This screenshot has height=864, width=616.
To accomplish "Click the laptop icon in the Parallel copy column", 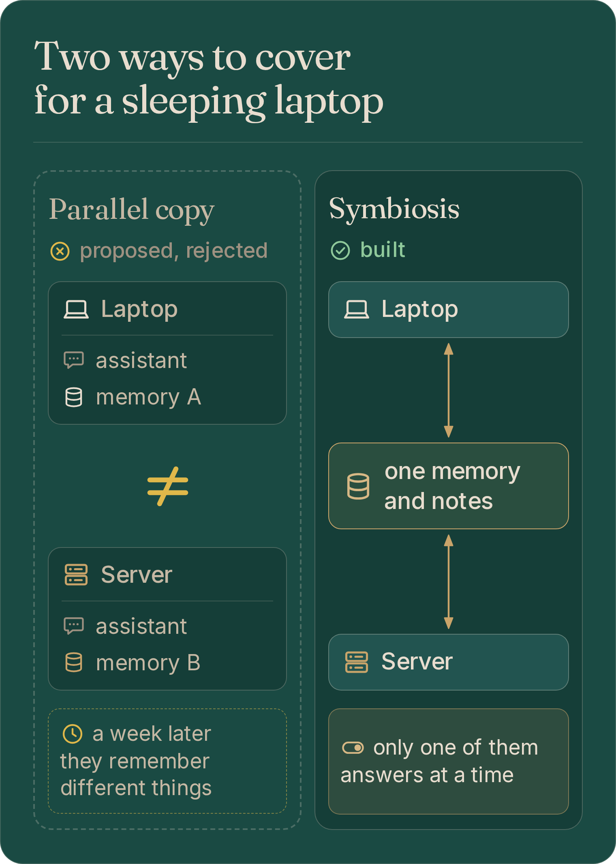I will [76, 310].
